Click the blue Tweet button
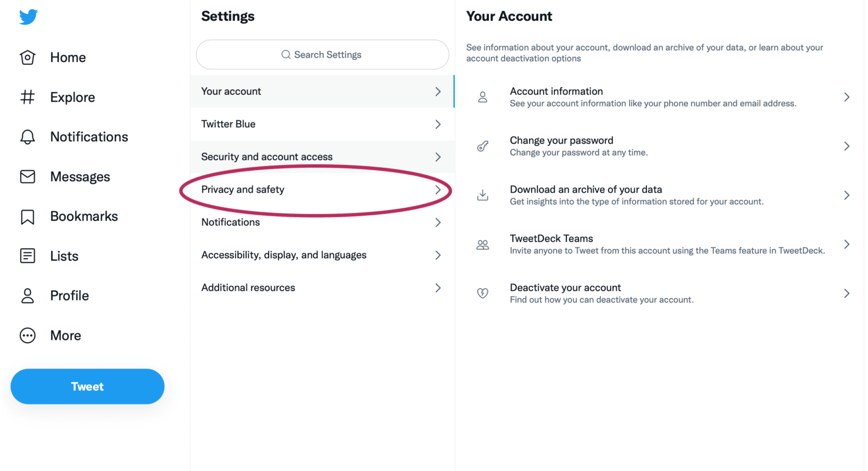This screenshot has height=471, width=868. tap(87, 387)
